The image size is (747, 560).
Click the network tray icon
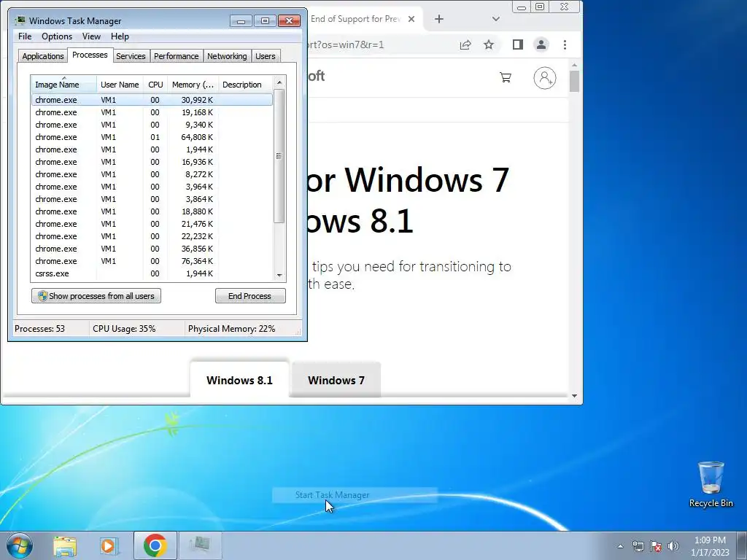[x=638, y=546]
